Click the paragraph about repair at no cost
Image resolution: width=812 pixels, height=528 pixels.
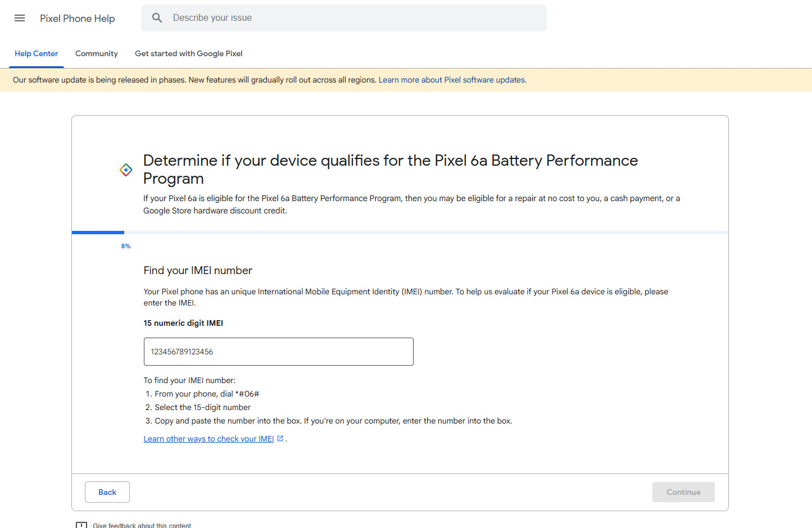point(412,204)
